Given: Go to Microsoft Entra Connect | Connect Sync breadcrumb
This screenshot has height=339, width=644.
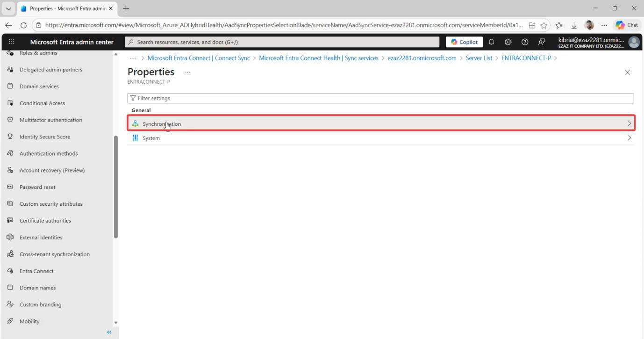Looking at the screenshot, I should (x=199, y=58).
